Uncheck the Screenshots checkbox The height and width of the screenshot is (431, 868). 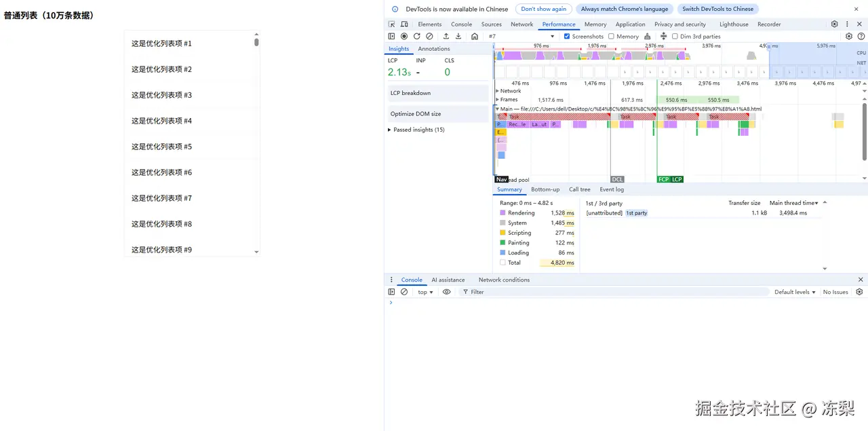click(x=567, y=37)
